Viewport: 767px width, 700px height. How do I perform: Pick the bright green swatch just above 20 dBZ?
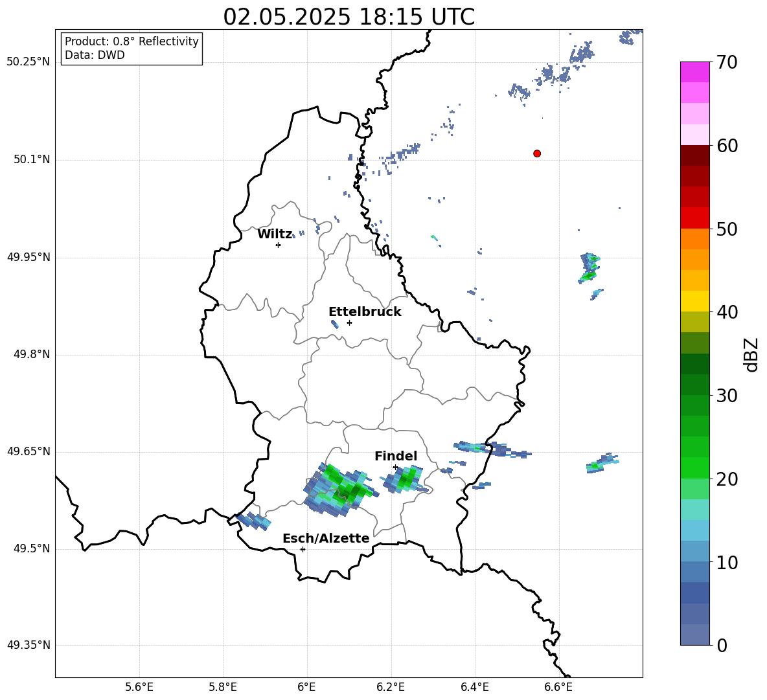695,468
